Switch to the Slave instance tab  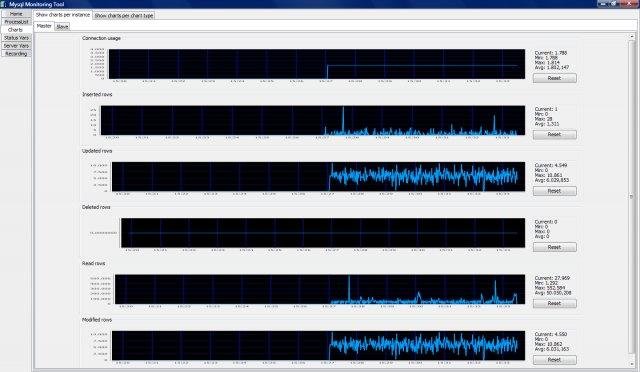tap(62, 27)
